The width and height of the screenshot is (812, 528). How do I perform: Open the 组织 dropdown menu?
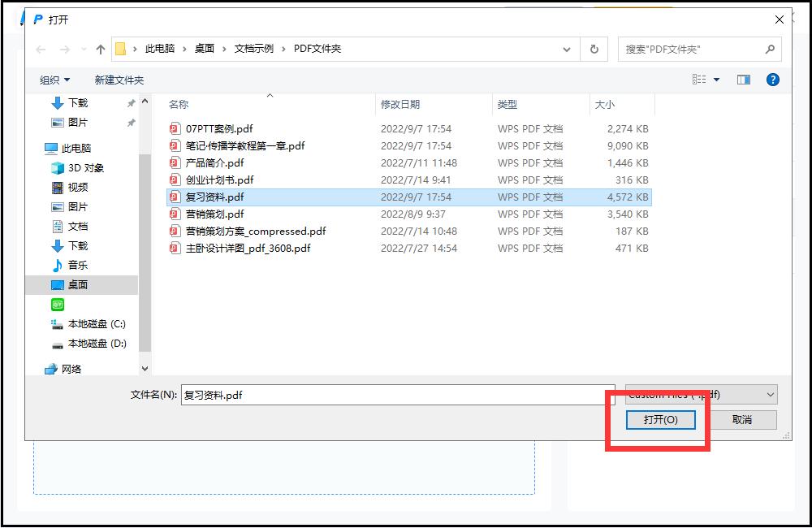pyautogui.click(x=52, y=79)
